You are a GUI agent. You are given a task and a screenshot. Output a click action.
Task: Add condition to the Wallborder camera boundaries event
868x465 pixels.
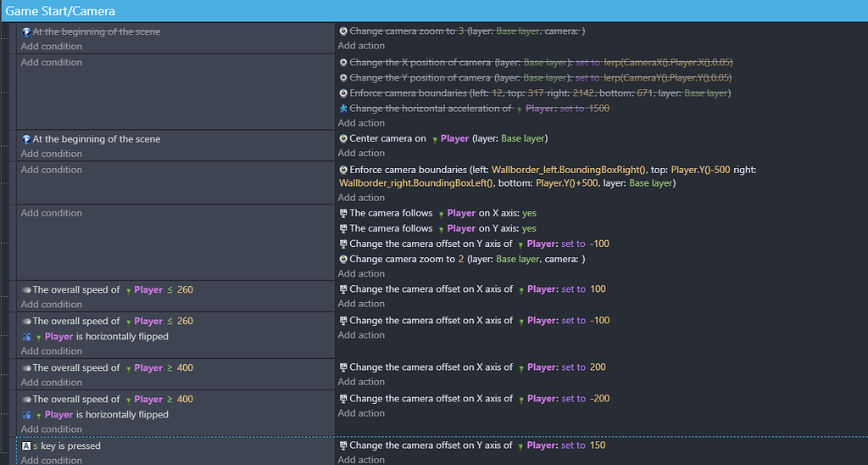tap(52, 170)
